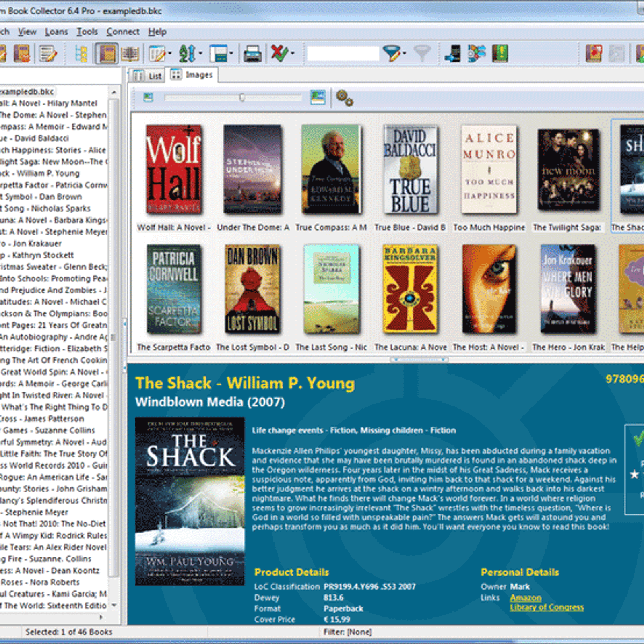
Task: Click the small thumbnail icon left of the size slider
Action: pos(149,97)
